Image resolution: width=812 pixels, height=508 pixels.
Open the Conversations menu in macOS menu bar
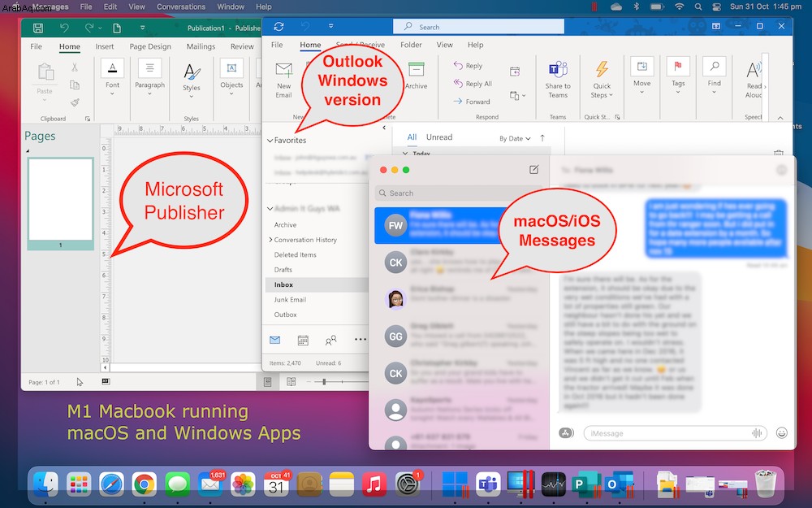[181, 7]
